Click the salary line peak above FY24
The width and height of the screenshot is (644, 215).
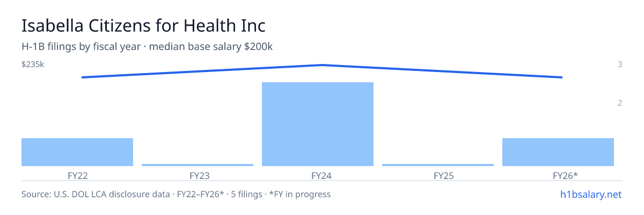[x=321, y=65]
